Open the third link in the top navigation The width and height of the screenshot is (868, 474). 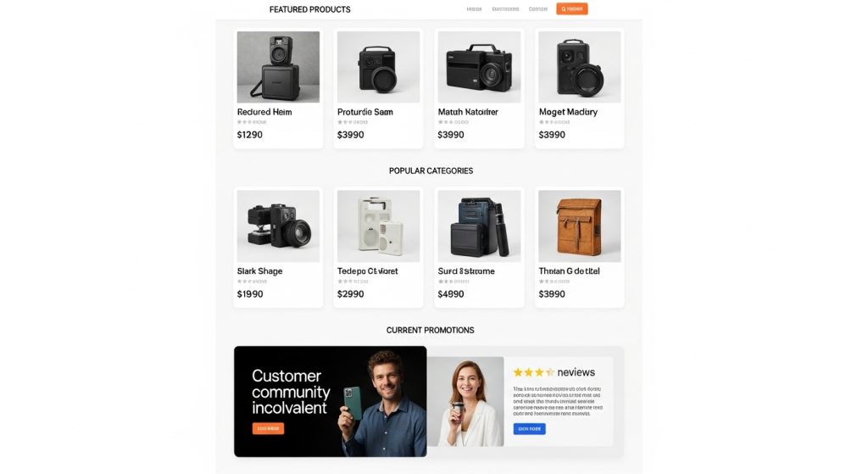click(x=538, y=8)
